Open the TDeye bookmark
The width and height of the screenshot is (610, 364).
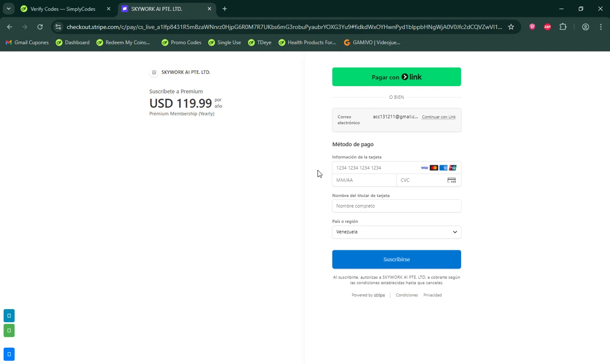[x=259, y=42]
